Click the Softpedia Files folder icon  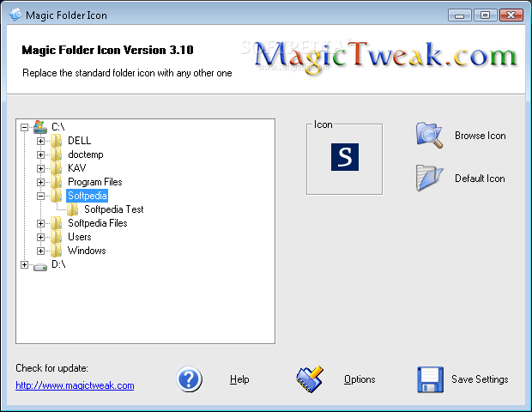(56, 223)
